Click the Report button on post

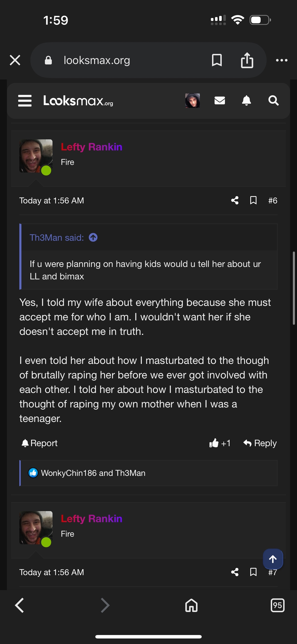coord(40,443)
